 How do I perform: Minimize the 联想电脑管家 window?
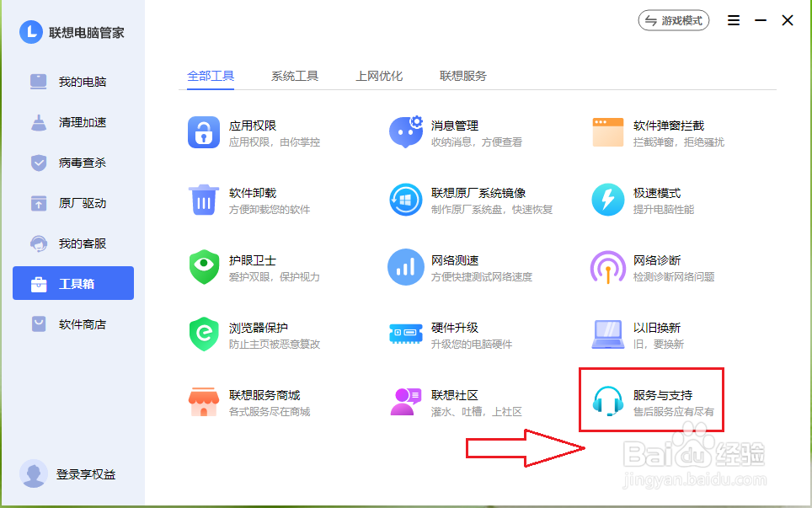coord(761,20)
